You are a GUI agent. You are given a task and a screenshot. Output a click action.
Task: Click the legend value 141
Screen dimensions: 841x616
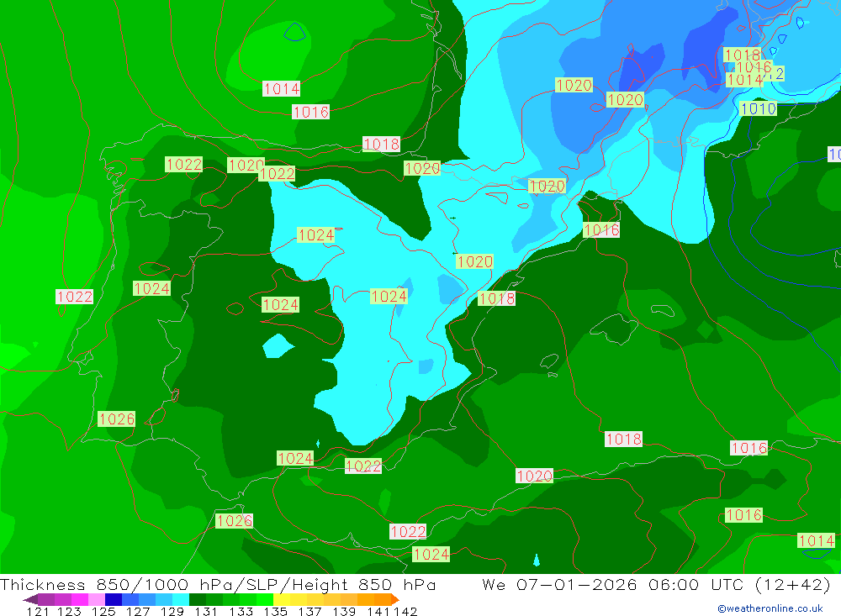click(378, 611)
